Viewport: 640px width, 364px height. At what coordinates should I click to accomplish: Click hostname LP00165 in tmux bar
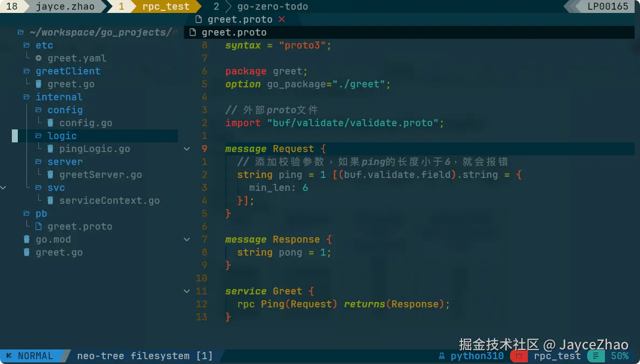(x=608, y=6)
